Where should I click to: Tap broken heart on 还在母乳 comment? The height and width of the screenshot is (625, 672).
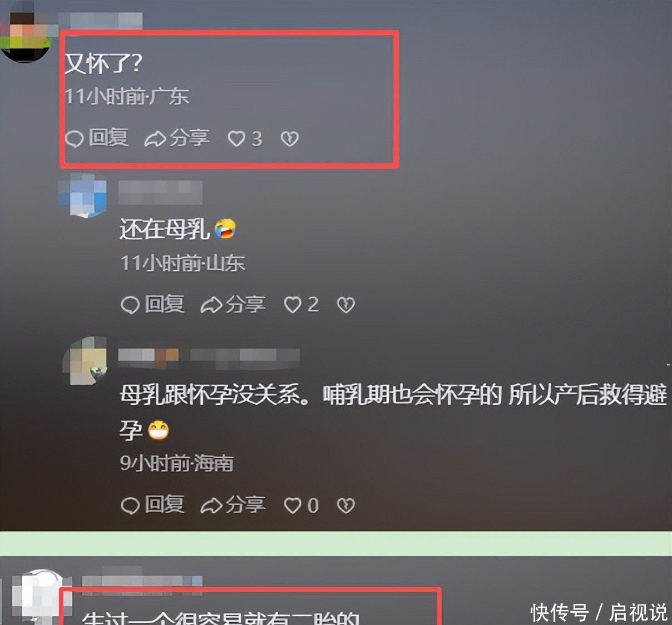point(345,305)
